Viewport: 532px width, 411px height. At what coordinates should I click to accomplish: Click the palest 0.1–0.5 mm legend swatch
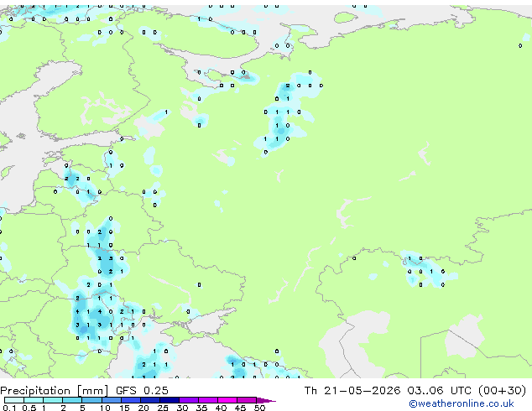point(14,400)
